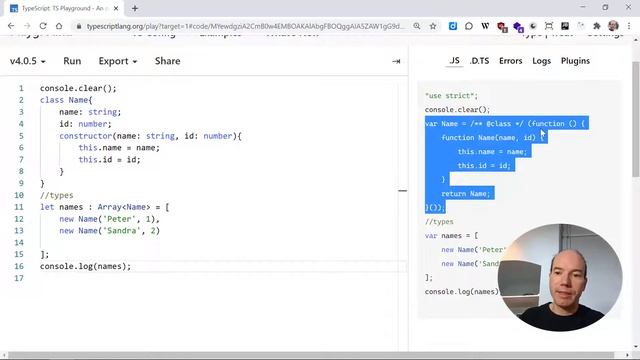
Task: Open the browser home page
Action: click(59, 26)
